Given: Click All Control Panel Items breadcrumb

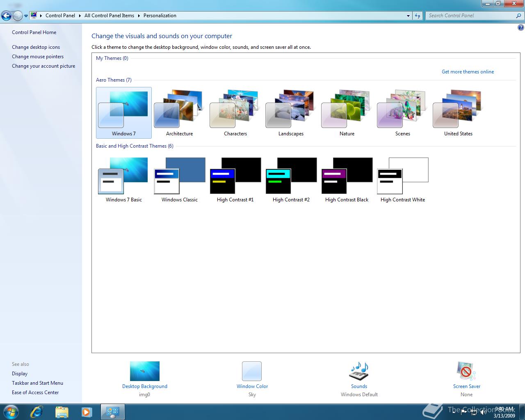Looking at the screenshot, I should (x=109, y=16).
